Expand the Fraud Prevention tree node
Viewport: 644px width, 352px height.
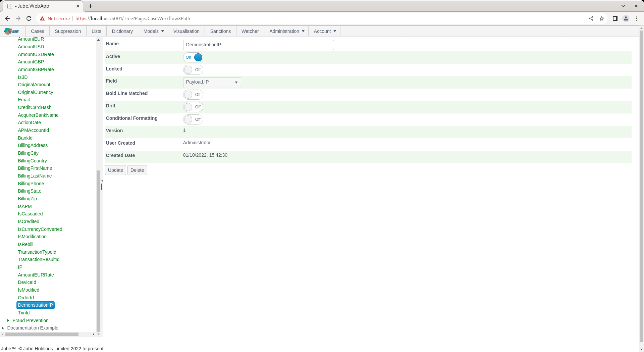(x=8, y=320)
